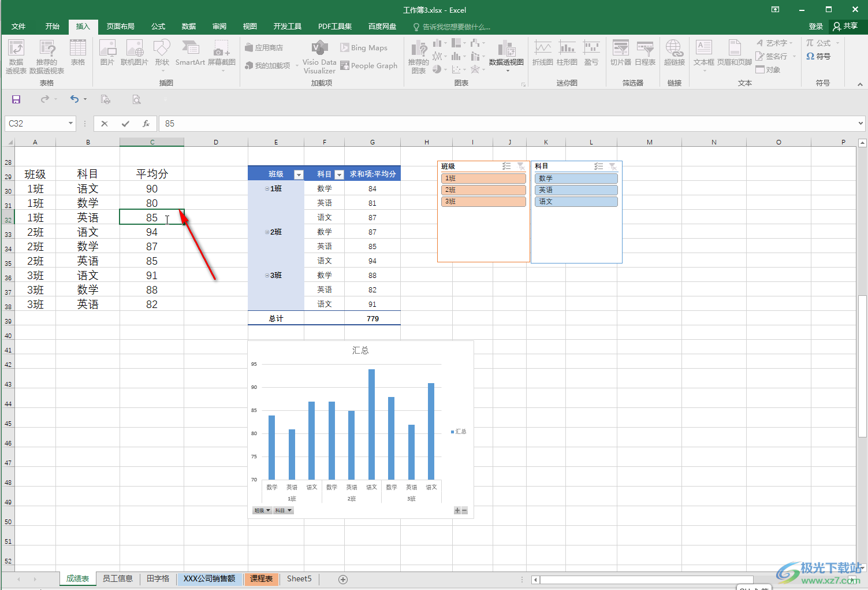
Task: Open chart 班级 field button dropdown
Action: point(262,510)
